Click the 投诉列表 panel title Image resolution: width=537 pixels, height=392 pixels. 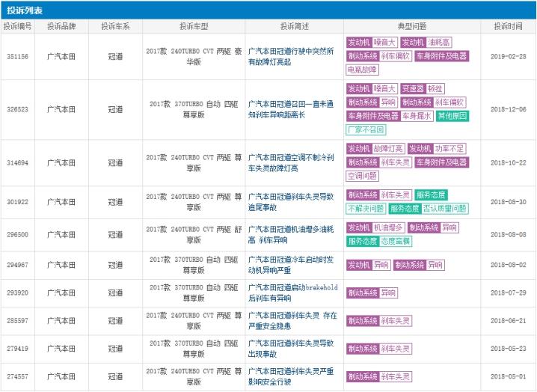tap(25, 10)
